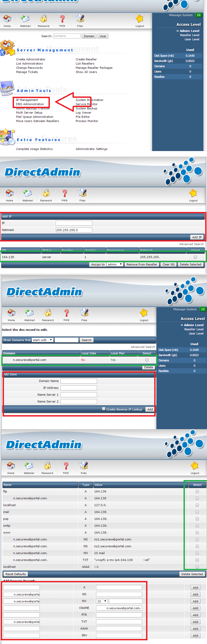Click the Name Server 1 input field

pyautogui.click(x=79, y=395)
